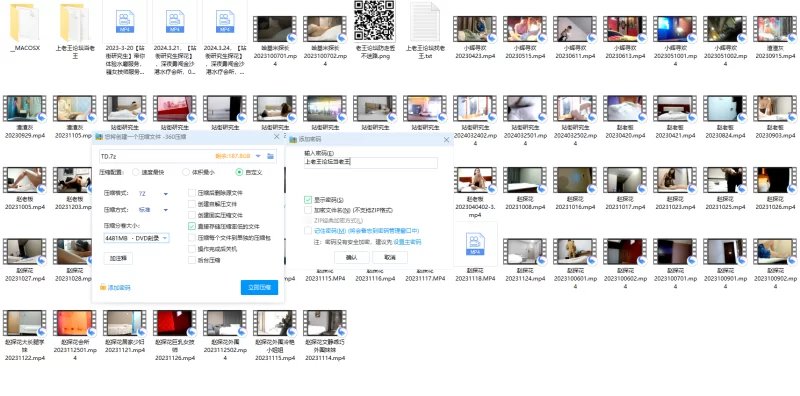Click the browse folder icon beside TD.7z
The width and height of the screenshot is (800, 396).
tap(270, 156)
